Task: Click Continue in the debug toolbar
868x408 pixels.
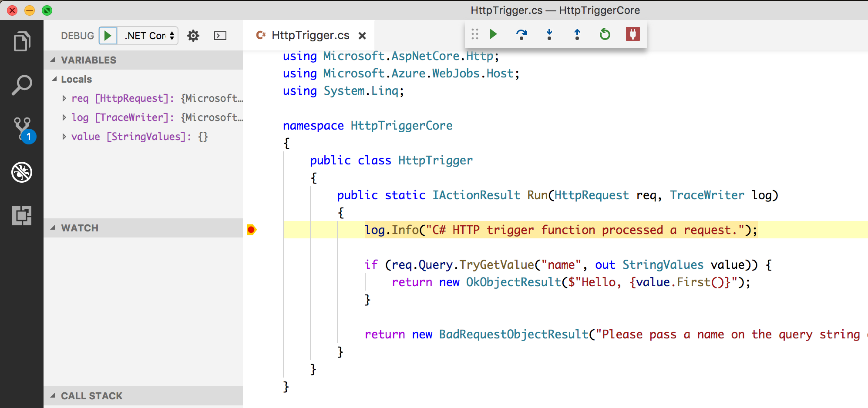Action: tap(494, 34)
